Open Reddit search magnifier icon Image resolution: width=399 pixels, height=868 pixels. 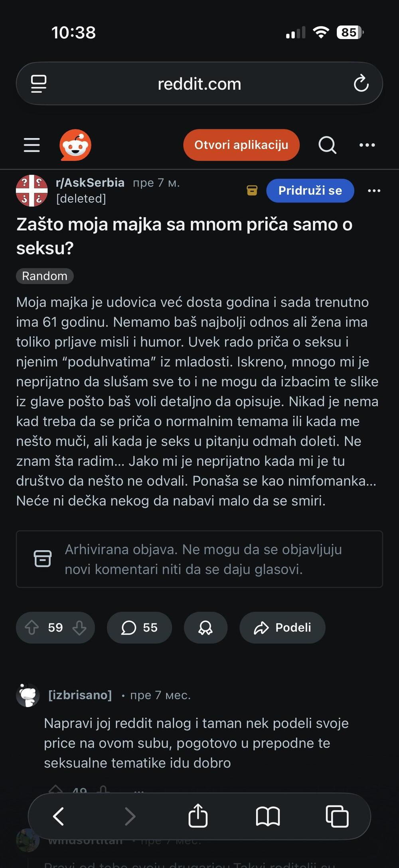point(327,145)
